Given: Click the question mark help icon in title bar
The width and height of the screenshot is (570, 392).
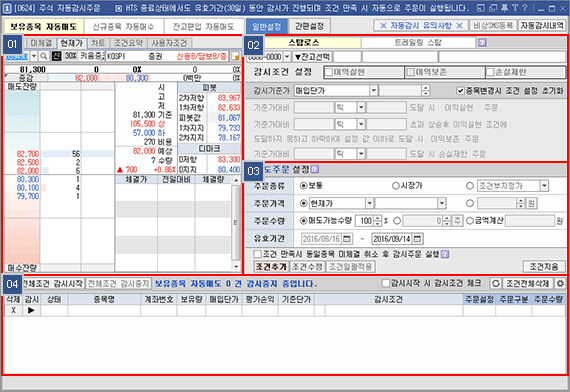Looking at the screenshot, I should point(525,8).
